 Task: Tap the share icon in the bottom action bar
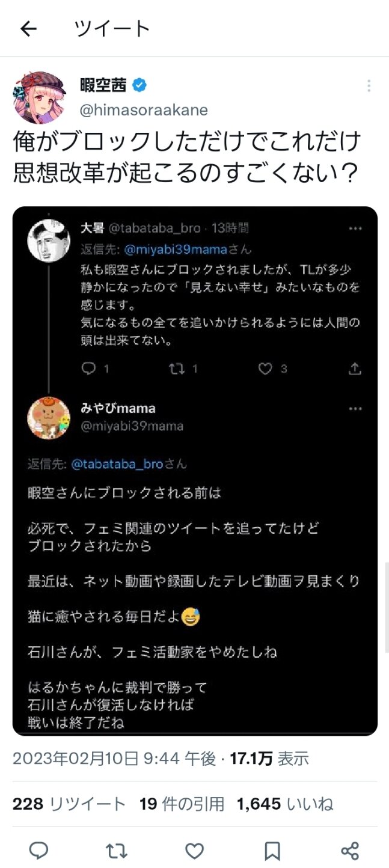click(x=349, y=851)
